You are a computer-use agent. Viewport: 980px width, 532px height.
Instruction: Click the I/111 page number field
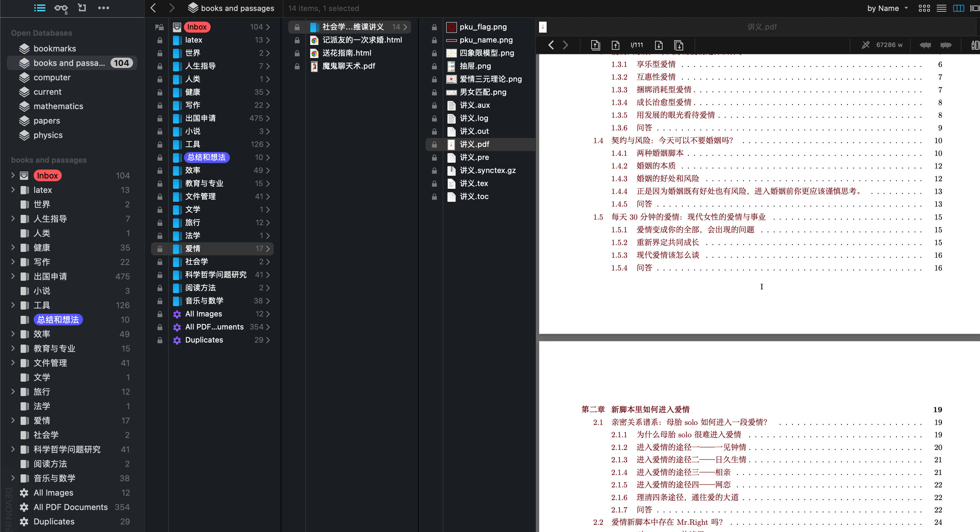[637, 45]
